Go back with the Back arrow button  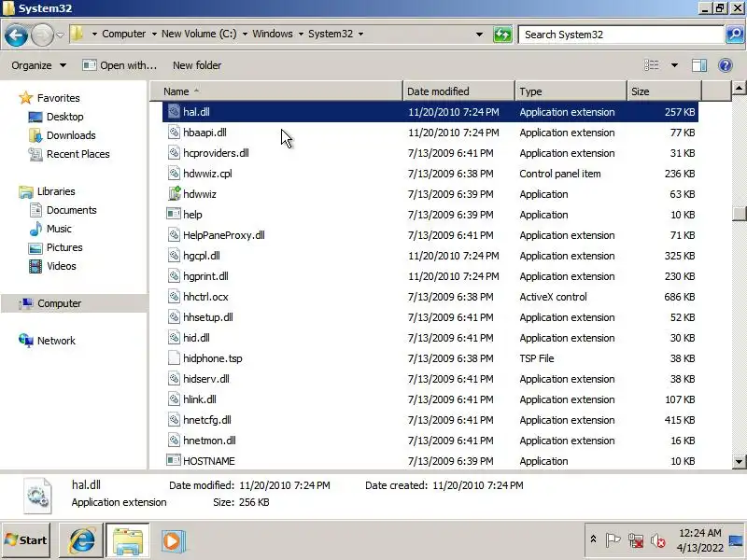pyautogui.click(x=16, y=35)
